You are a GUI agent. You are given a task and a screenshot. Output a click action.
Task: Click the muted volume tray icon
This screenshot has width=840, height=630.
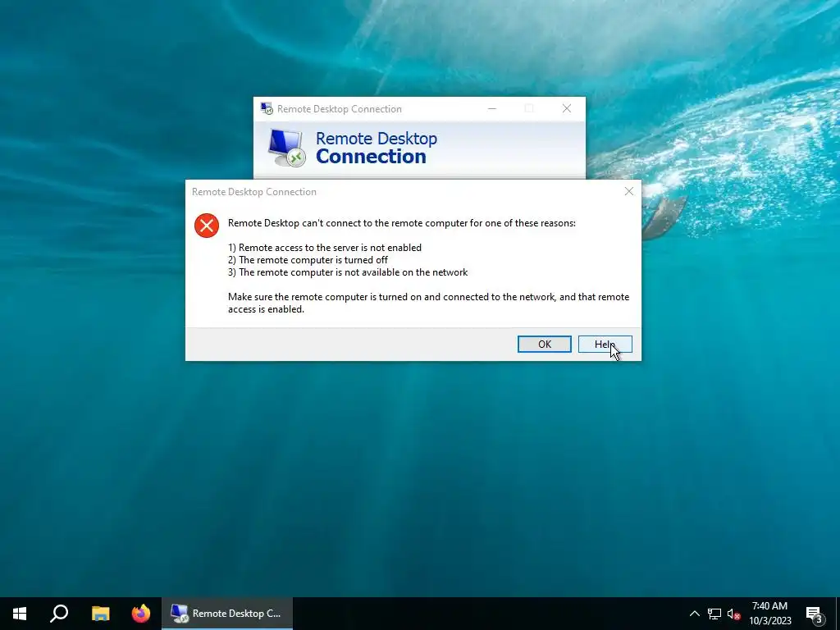pyautogui.click(x=733, y=614)
